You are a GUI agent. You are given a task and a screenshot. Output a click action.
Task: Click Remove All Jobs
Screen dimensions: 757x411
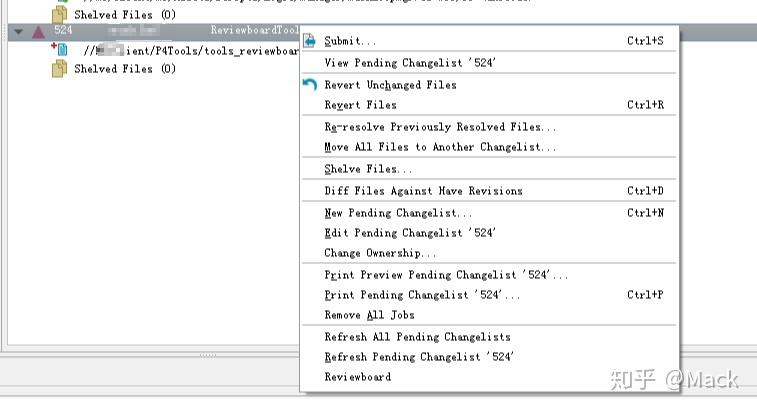(x=369, y=315)
